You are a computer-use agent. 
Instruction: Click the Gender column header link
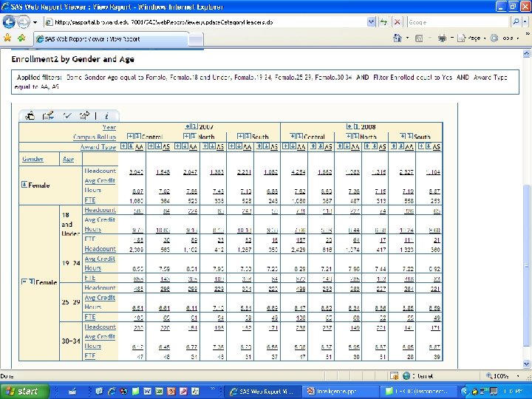(x=33, y=159)
